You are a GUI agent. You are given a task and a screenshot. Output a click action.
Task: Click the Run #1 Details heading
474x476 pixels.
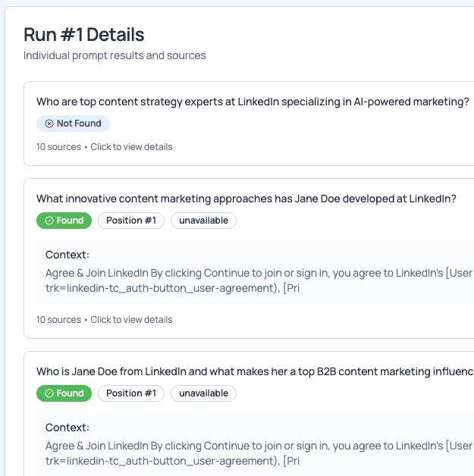point(84,34)
